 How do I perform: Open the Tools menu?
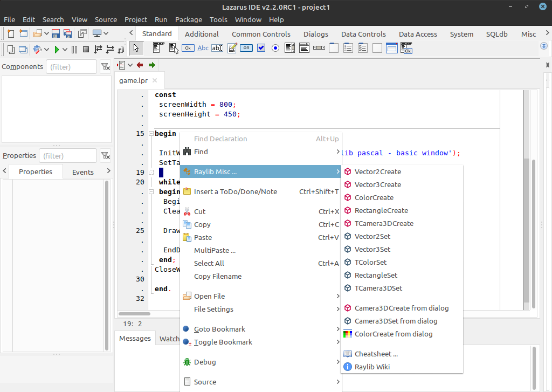(218, 20)
